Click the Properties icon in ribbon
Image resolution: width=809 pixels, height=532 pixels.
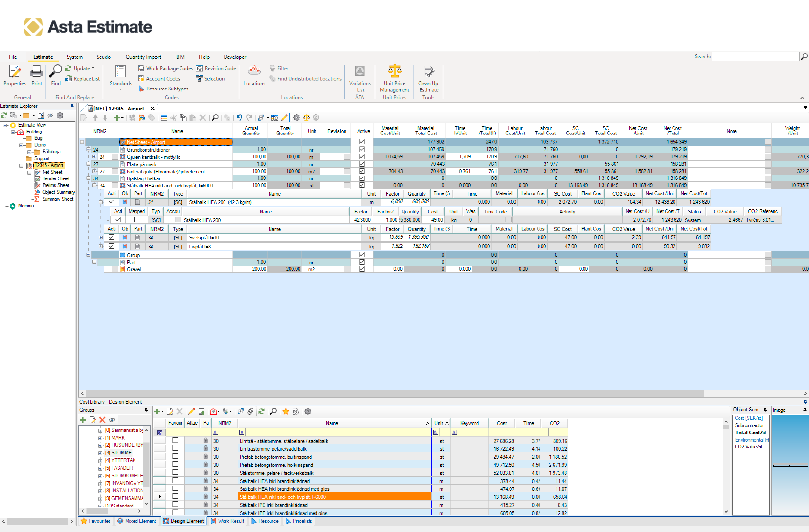pos(15,75)
